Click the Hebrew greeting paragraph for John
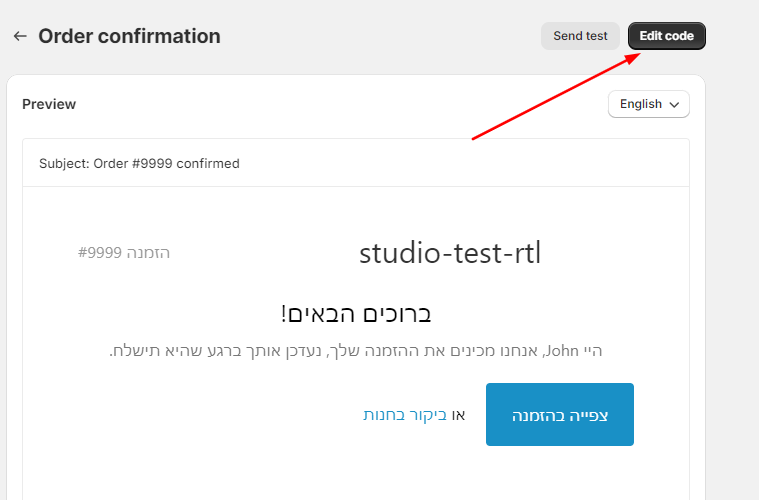 [356, 350]
